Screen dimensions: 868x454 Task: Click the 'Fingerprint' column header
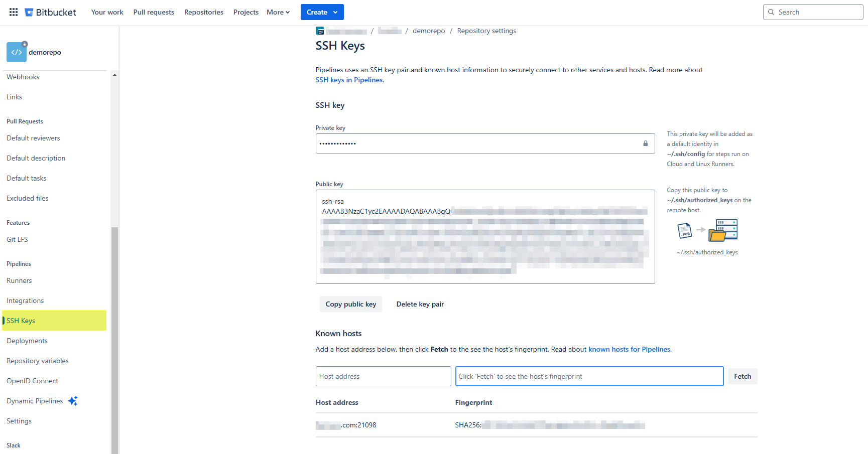coord(473,402)
